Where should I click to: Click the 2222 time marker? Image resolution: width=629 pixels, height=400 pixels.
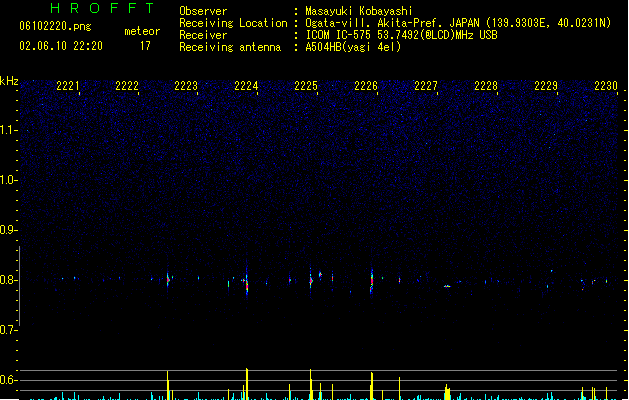tap(127, 86)
